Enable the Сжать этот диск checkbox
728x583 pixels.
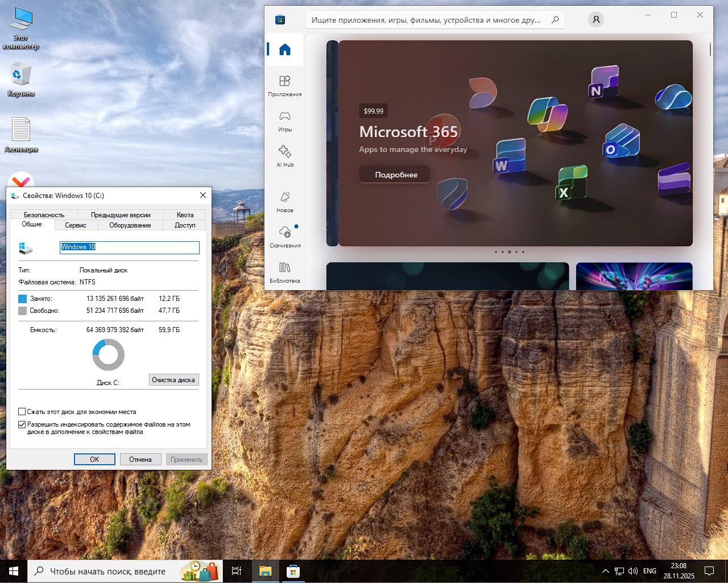22,411
